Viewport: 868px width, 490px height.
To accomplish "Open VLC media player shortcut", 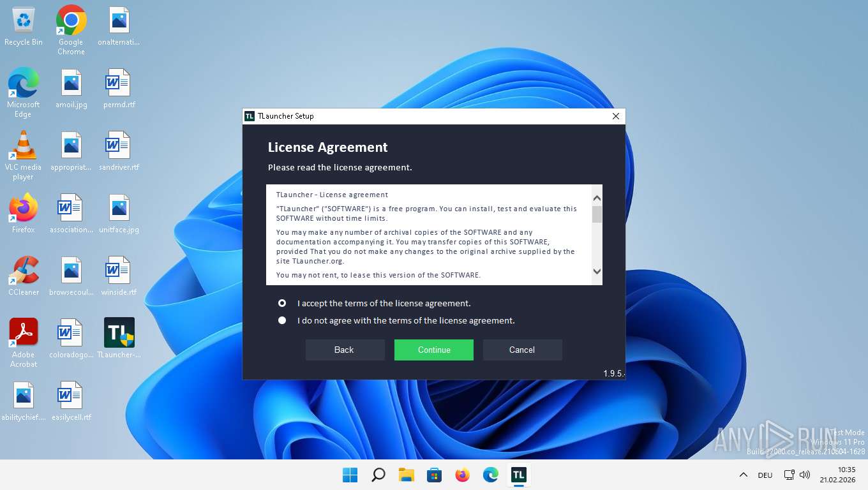I will [x=24, y=155].
